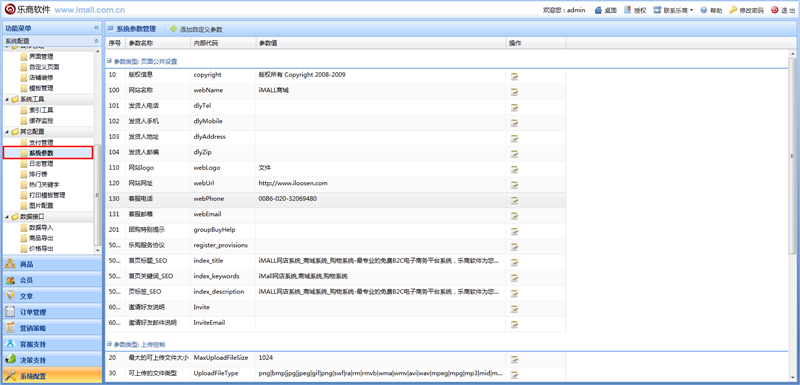Collapse the 功能菜单 side panel
Image resolution: width=800 pixels, height=385 pixels.
coord(96,28)
